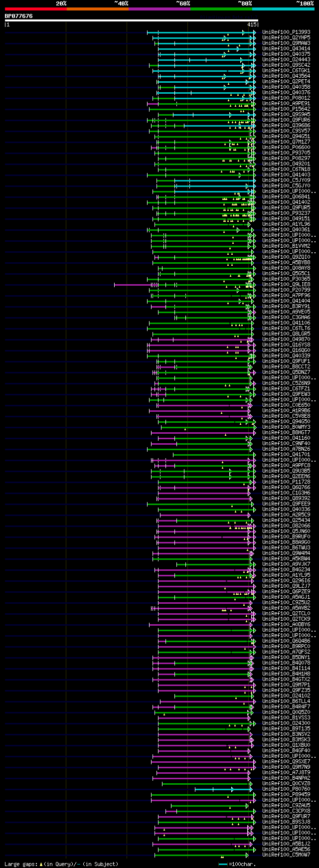Click the 415 query length marker
The image size is (319, 868).
point(252,24)
